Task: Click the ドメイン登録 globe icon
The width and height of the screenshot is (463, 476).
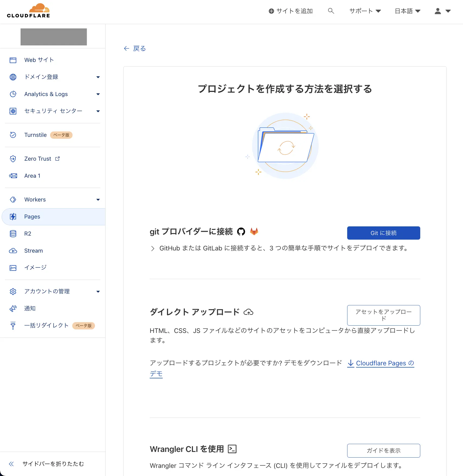Action: click(13, 77)
